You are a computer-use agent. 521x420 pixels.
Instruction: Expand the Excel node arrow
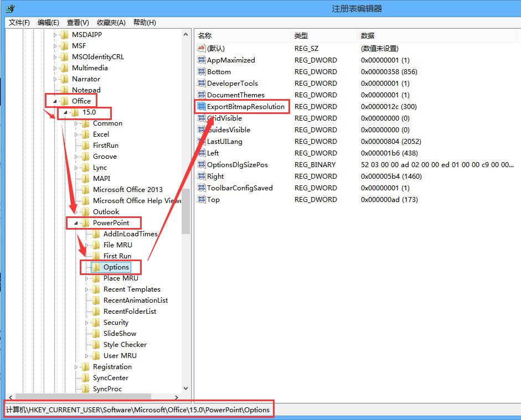76,134
